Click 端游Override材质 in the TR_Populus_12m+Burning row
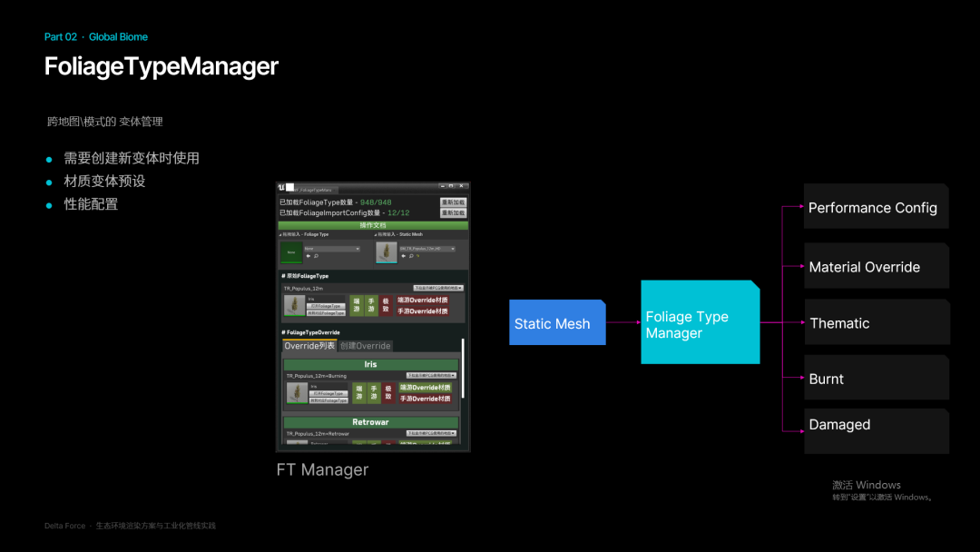980x552 pixels. click(x=426, y=388)
